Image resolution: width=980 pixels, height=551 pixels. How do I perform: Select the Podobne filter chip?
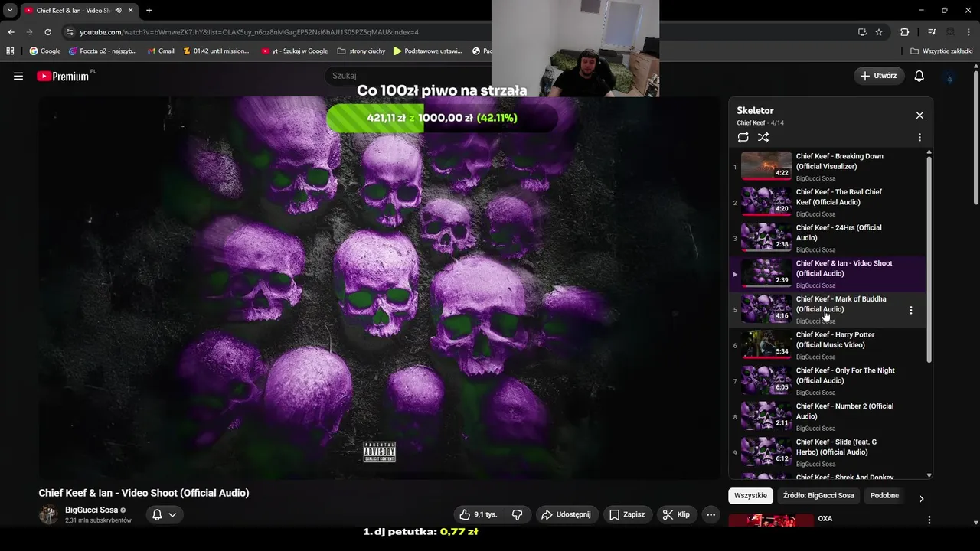click(884, 496)
